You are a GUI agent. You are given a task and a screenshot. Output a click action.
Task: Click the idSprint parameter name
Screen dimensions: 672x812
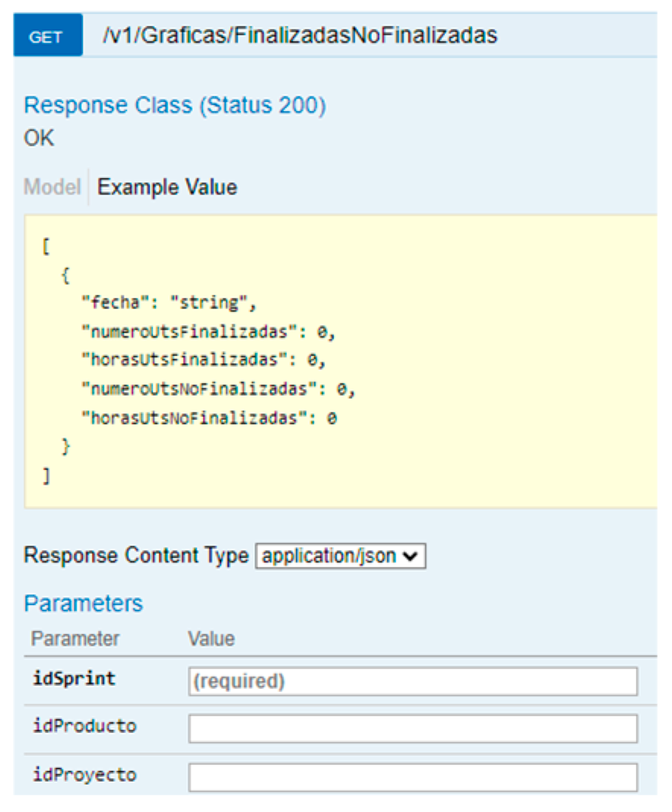pyautogui.click(x=74, y=678)
